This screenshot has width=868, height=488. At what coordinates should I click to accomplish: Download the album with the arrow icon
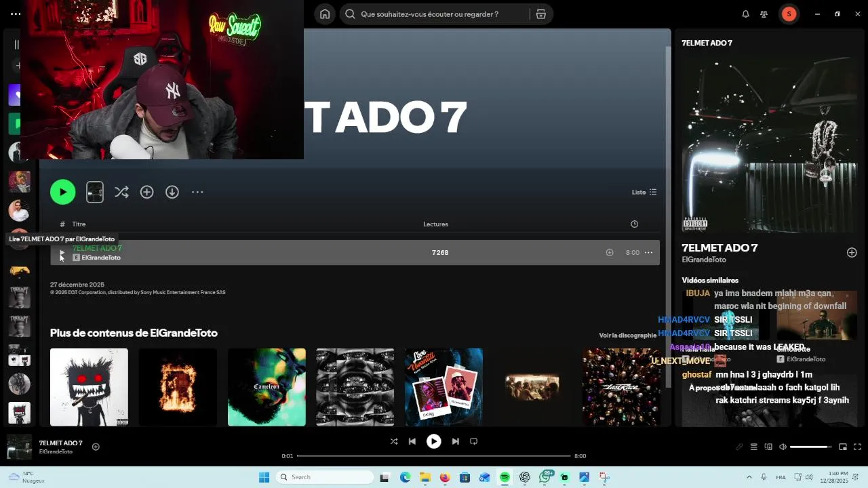pyautogui.click(x=172, y=192)
